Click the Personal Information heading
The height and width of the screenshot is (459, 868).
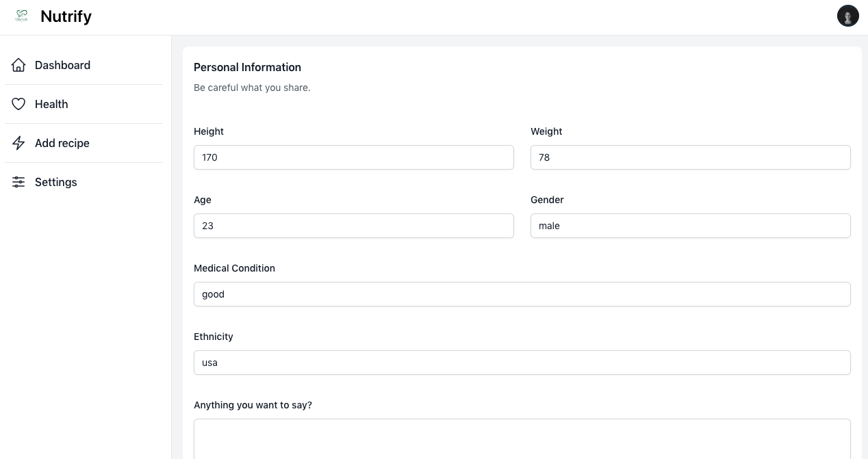coord(247,67)
